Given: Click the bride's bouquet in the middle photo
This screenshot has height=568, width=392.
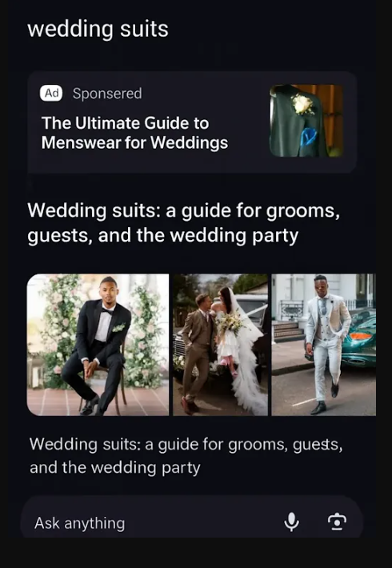Looking at the screenshot, I should coord(230,323).
